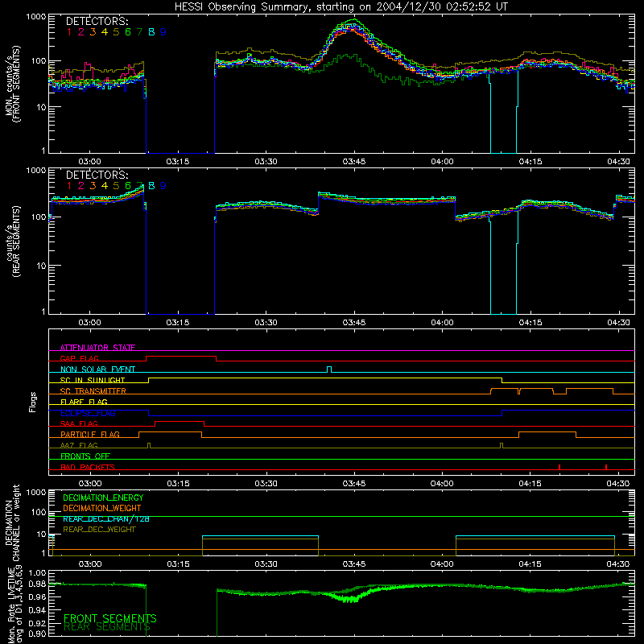Click the FRONTS_OFF flag label

point(85,456)
